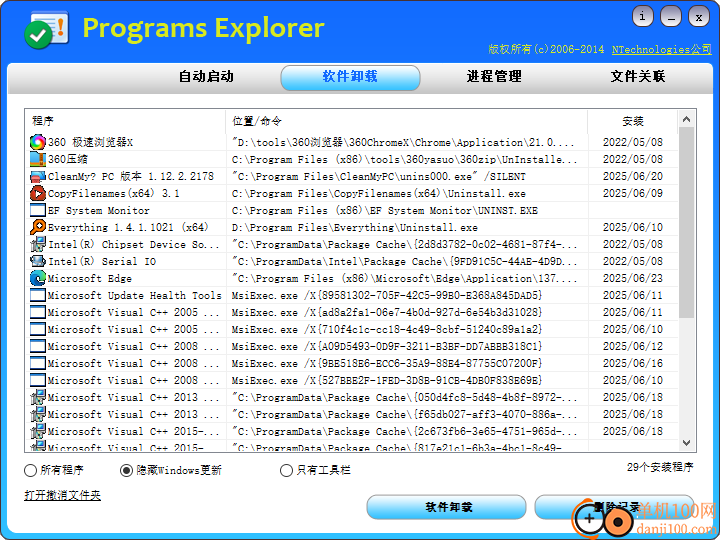Viewport: 720px width, 540px height.
Task: Click the 360 极速浏览器X program icon
Action: [38, 142]
